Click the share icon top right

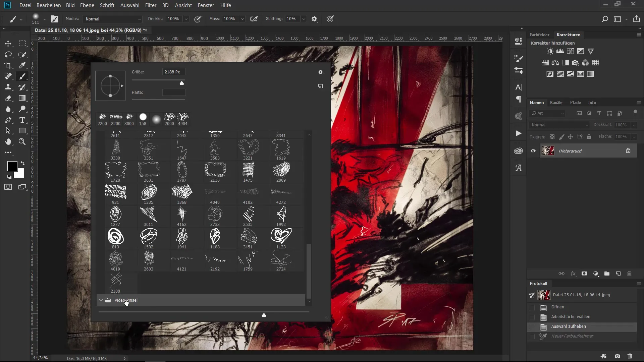pyautogui.click(x=636, y=19)
